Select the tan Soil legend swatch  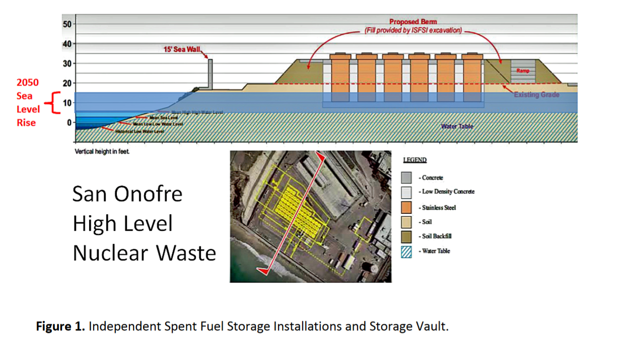coord(406,221)
